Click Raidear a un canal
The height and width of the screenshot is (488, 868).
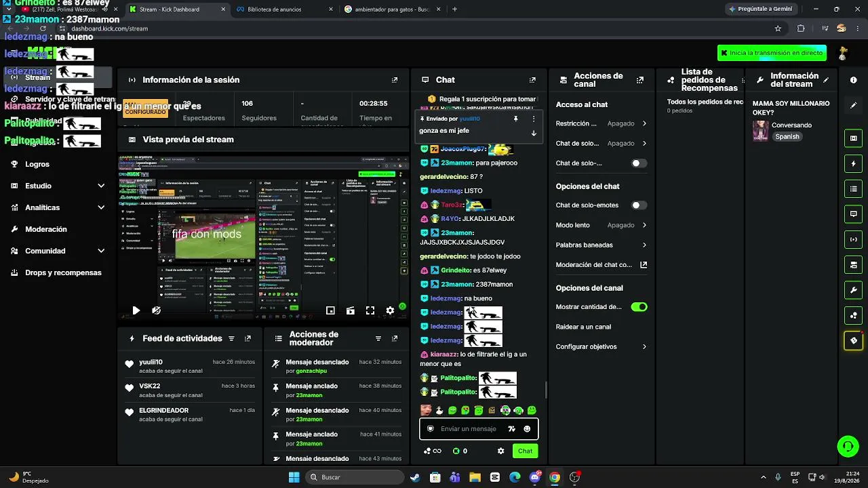(583, 327)
